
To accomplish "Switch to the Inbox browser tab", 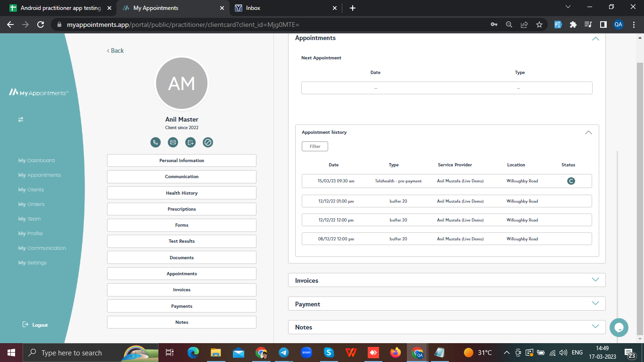I will pos(253,8).
